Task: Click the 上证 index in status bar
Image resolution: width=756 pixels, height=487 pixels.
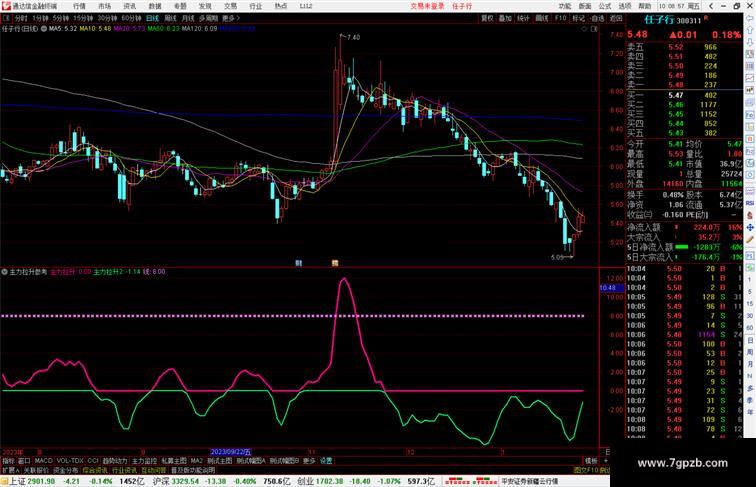Action: (18, 481)
